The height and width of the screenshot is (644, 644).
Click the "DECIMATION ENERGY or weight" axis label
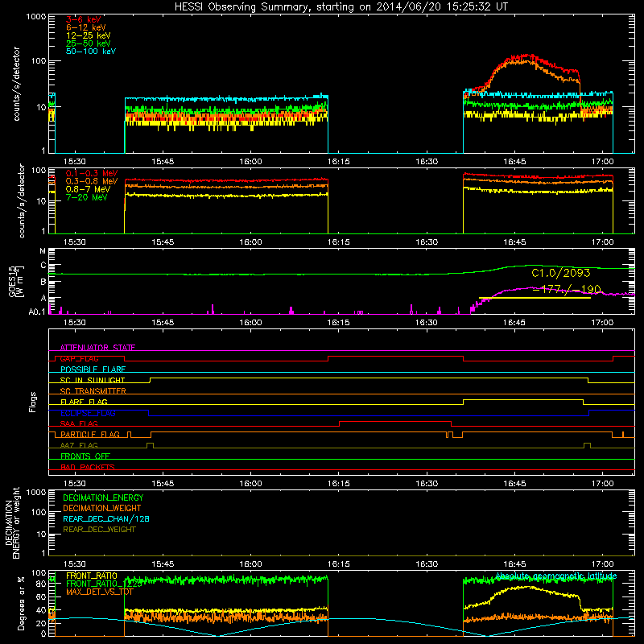12,522
